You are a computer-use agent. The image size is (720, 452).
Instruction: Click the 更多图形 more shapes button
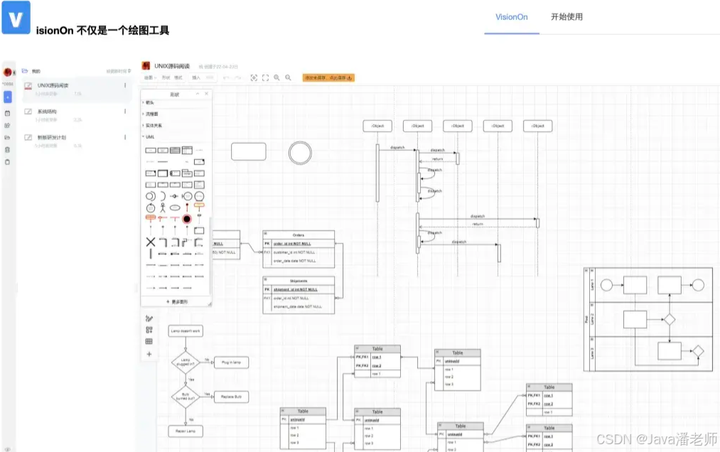(x=177, y=302)
